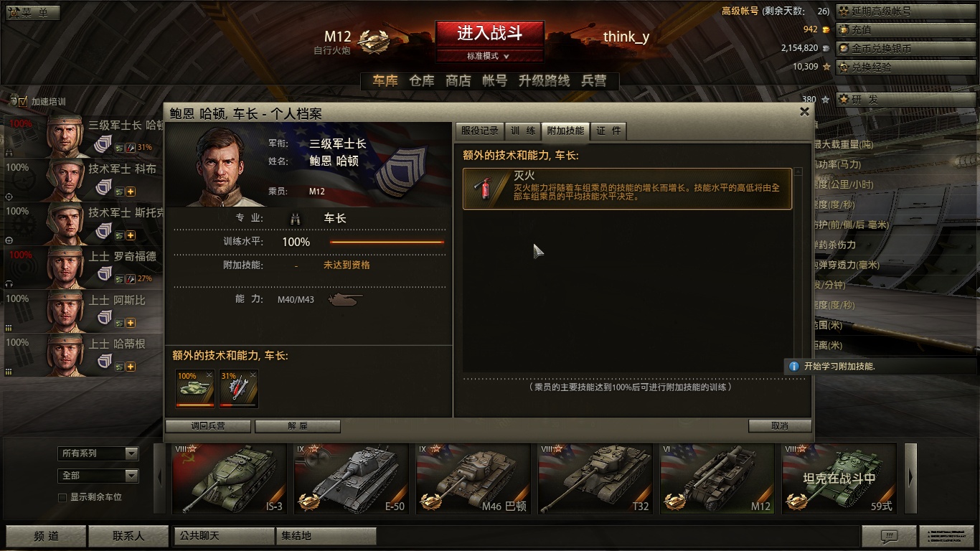This screenshot has width=980, height=551.
Task: Switch to the 训练 tab
Action: tap(523, 131)
